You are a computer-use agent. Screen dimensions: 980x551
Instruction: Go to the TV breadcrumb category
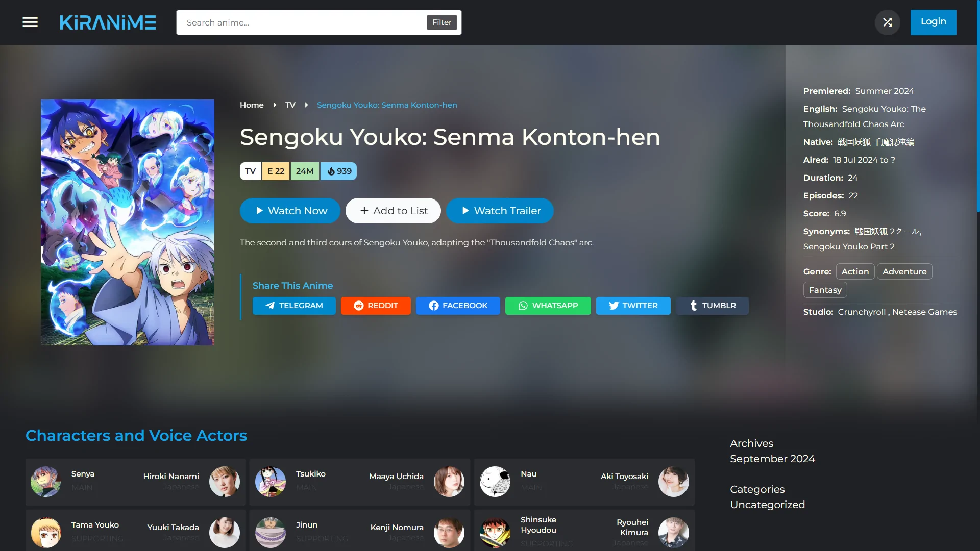pos(290,105)
